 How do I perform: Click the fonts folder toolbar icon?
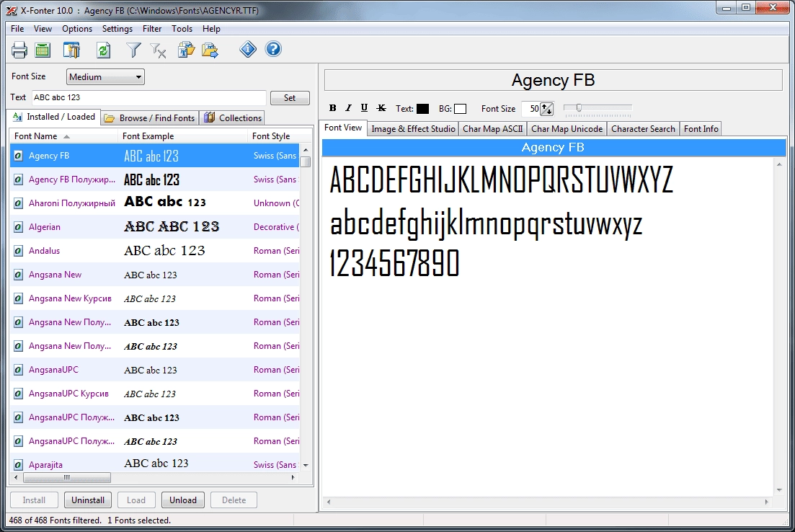tap(186, 50)
